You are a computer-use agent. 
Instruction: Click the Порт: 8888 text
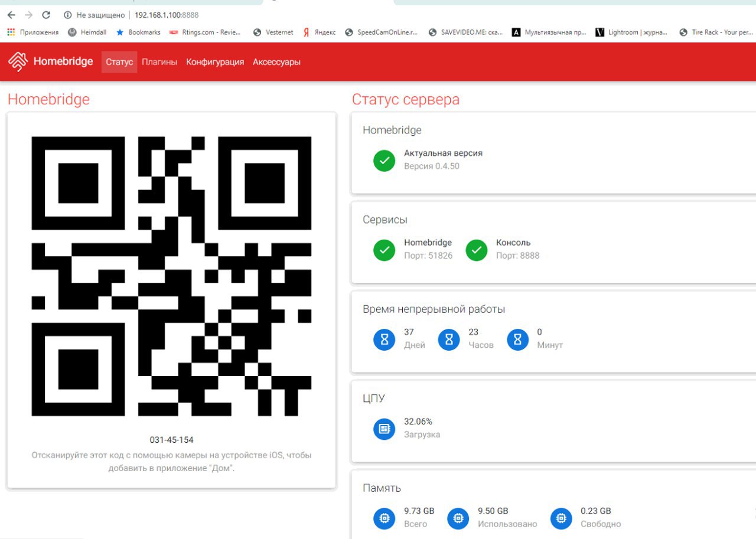(x=518, y=256)
